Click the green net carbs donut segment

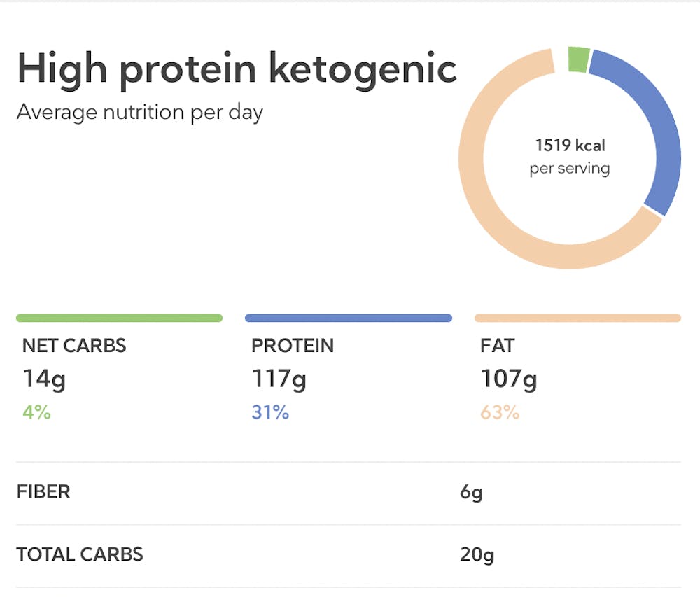[x=579, y=59]
